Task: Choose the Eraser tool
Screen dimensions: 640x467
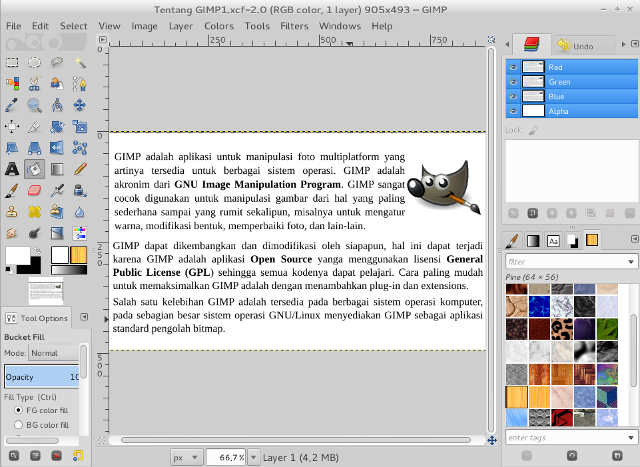Action: [34, 190]
